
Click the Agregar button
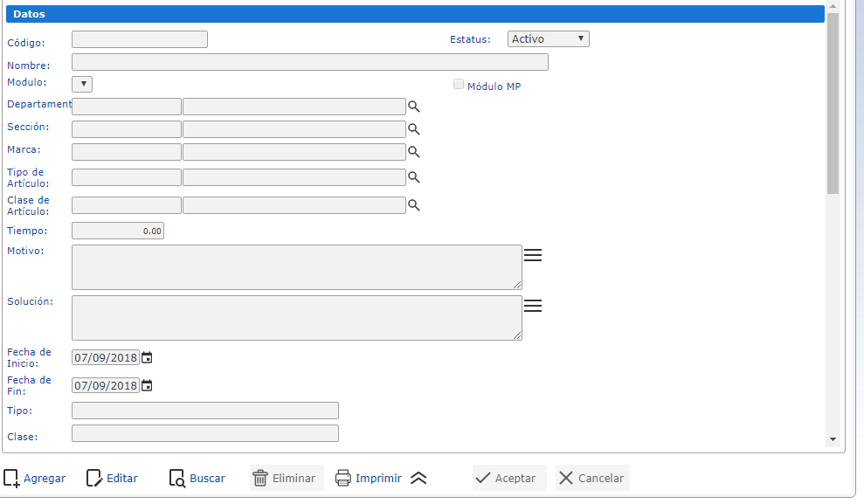[x=35, y=478]
